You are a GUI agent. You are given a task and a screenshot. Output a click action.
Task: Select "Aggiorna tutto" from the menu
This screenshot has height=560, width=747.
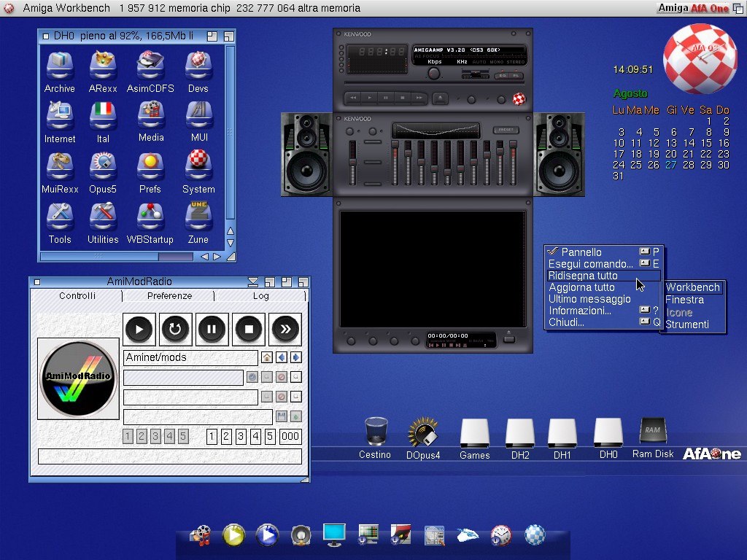pos(581,287)
